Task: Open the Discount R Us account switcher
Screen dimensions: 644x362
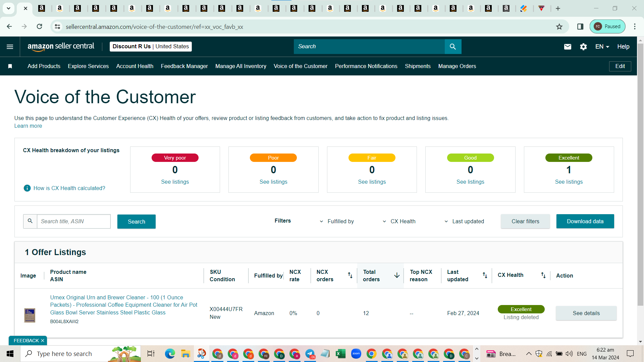Action: coord(151,47)
